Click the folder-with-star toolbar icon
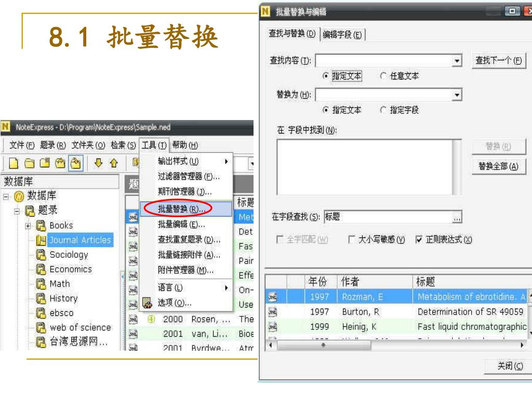The image size is (532, 399). (x=45, y=163)
